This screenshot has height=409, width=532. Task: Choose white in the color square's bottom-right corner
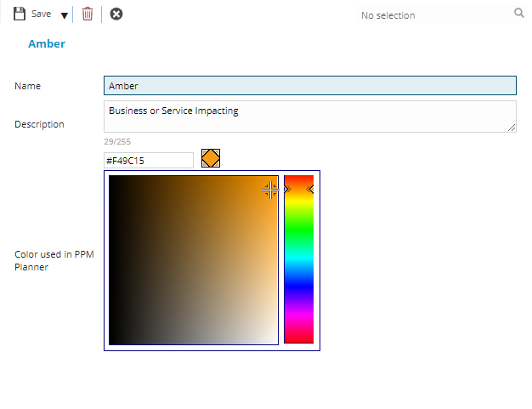[275, 342]
